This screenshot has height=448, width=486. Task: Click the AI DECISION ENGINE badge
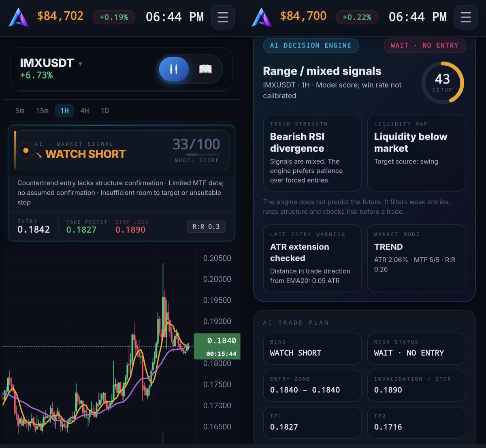[311, 45]
